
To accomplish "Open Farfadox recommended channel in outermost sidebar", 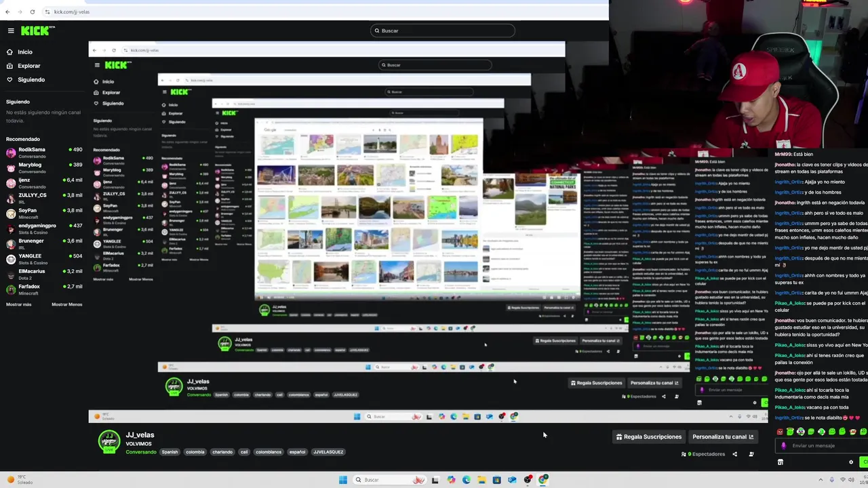I will [44, 289].
